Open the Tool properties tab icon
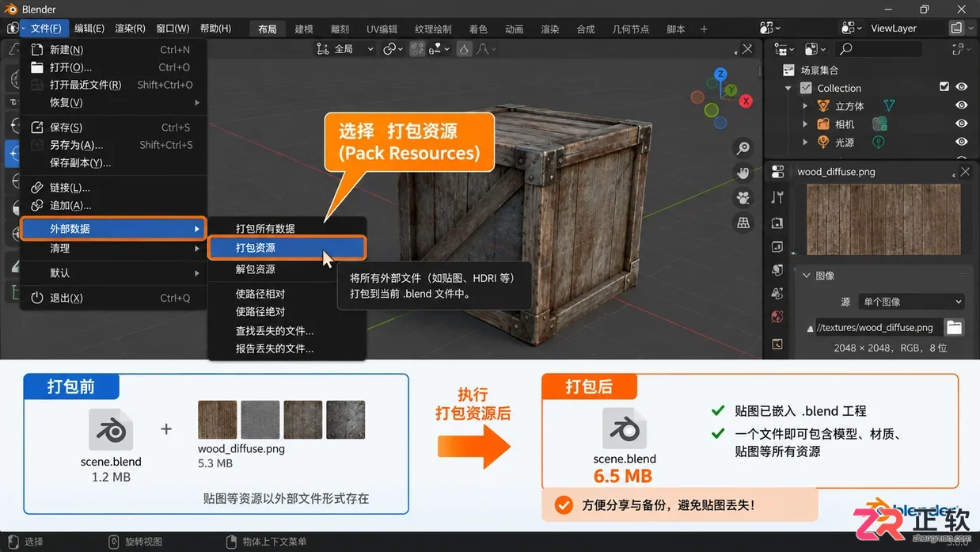980x552 pixels. click(777, 198)
